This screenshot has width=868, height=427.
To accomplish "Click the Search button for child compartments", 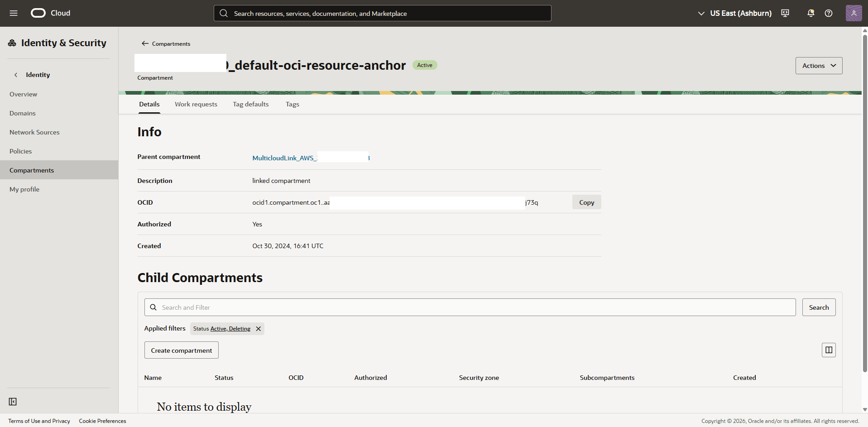I will pos(819,307).
